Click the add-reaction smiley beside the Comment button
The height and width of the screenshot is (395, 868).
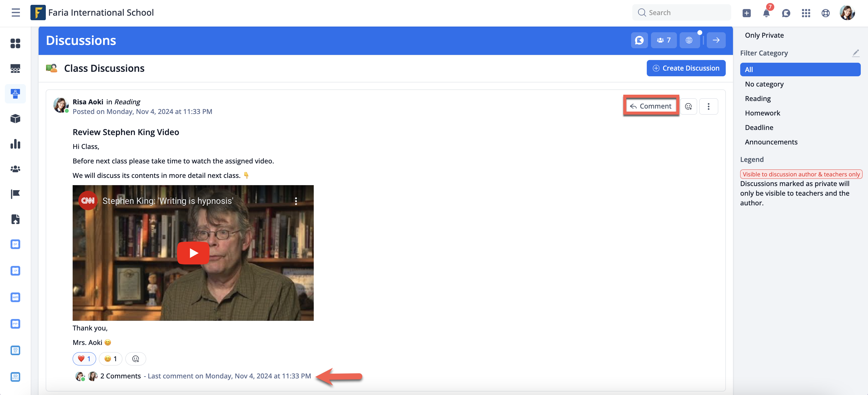[x=688, y=106]
